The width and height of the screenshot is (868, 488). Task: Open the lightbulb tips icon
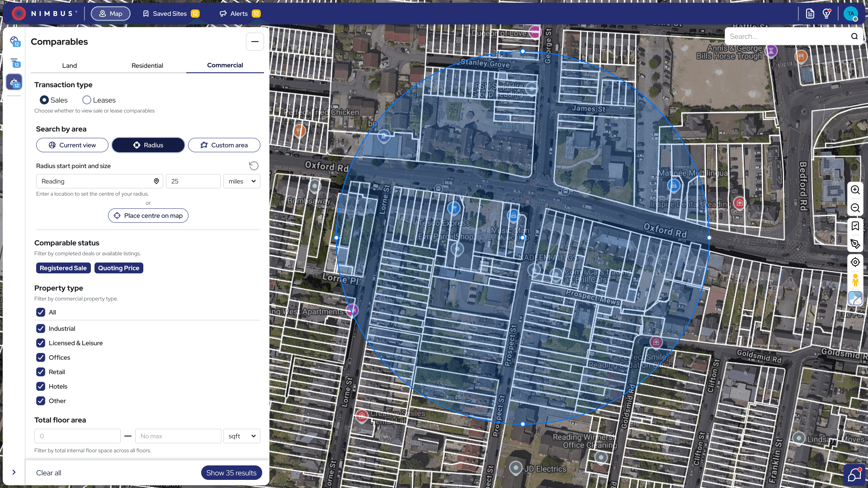[826, 14]
